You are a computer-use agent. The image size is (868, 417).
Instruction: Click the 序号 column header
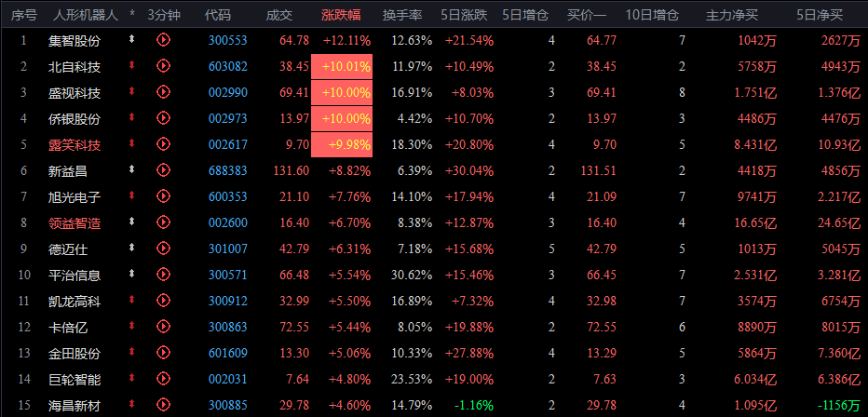coord(23,15)
